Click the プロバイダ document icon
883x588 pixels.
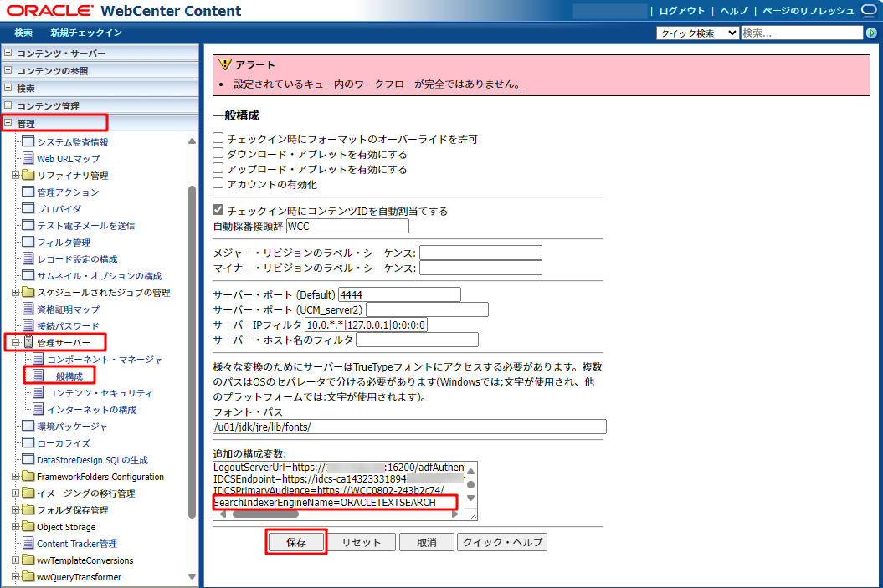tap(29, 209)
